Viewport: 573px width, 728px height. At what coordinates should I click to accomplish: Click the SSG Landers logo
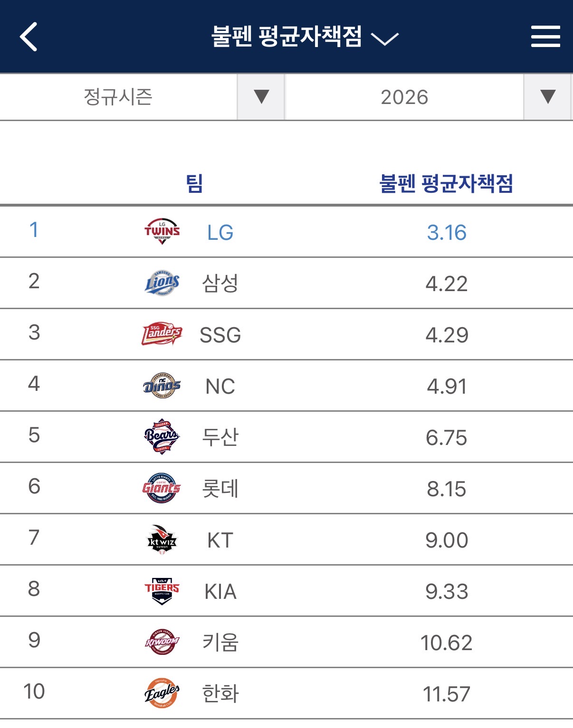162,334
